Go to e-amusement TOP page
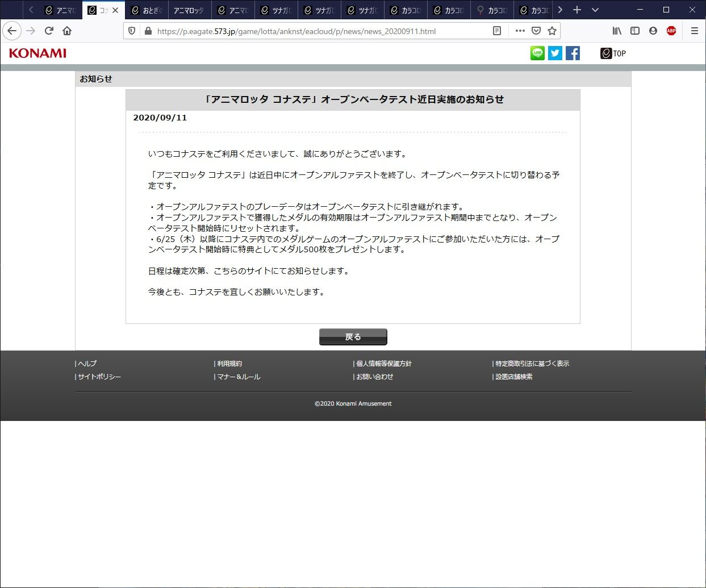 tap(613, 53)
